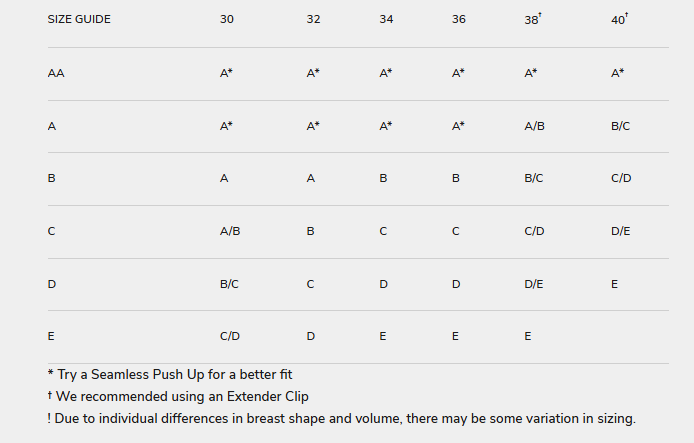Click the A* cell under 40 in AA row
Screen dimensions: 694x443
pos(617,73)
